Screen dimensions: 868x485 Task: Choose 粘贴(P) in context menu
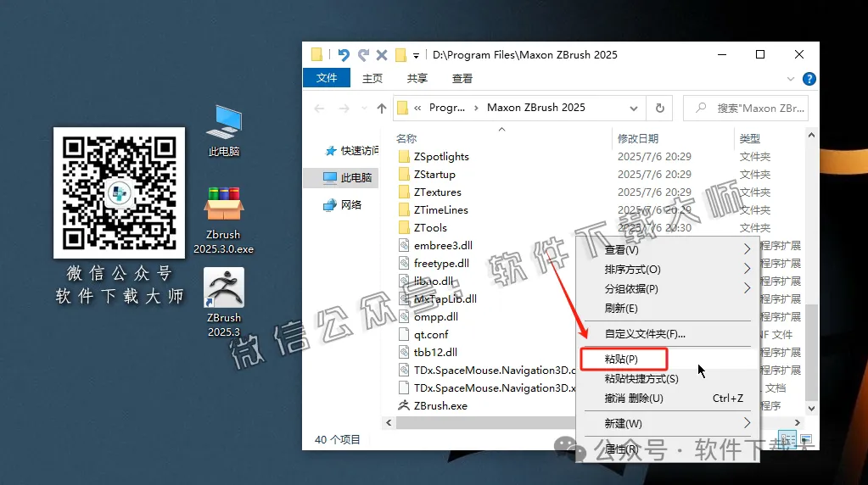(x=668, y=359)
